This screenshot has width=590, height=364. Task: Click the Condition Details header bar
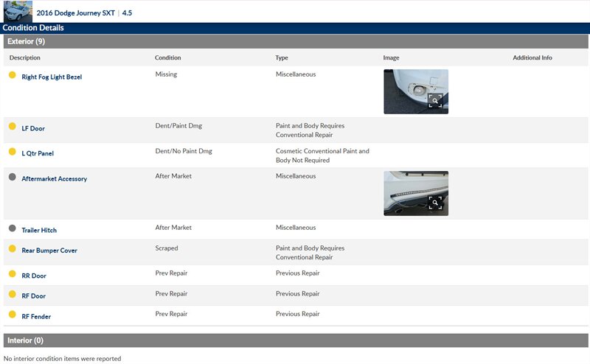coord(295,28)
